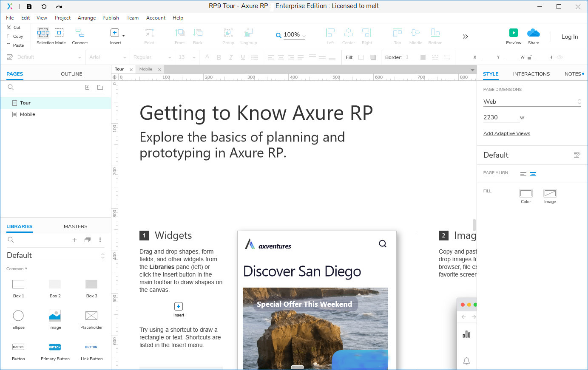588x370 pixels.
Task: Click the Redo arrow icon
Action: coord(59,6)
